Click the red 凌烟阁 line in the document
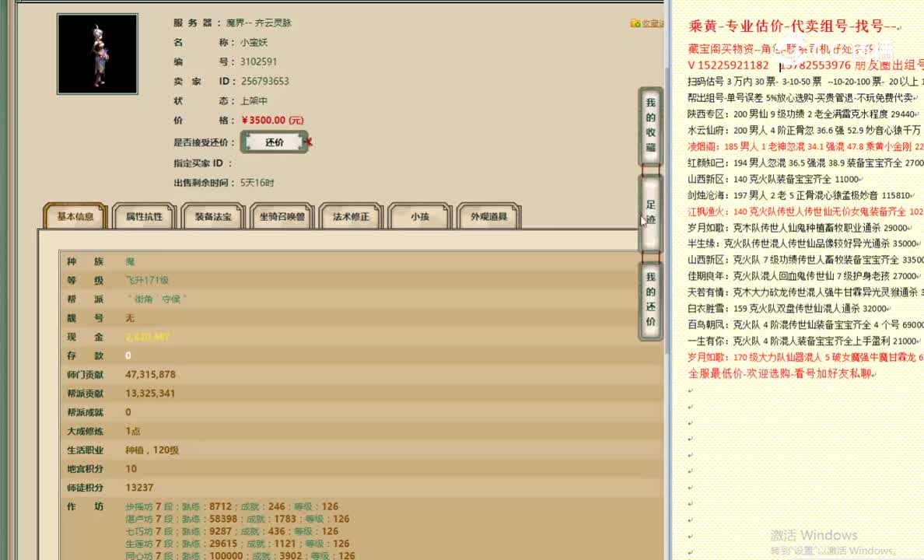924x560 pixels. (806, 146)
